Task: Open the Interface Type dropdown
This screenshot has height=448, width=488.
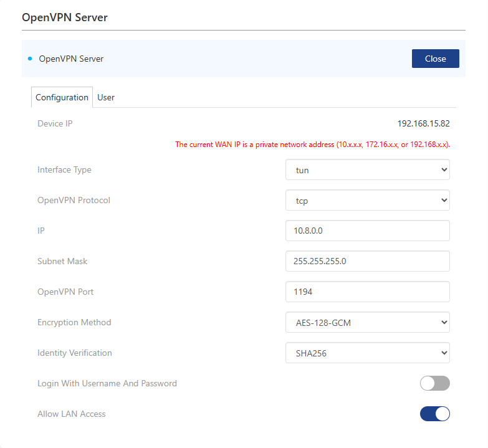Action: pos(368,169)
